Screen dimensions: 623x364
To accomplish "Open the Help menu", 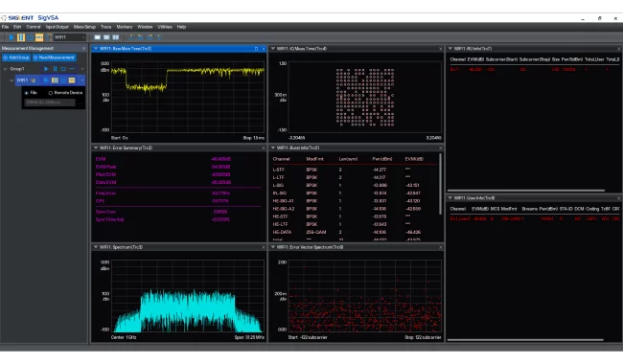I will coord(181,27).
